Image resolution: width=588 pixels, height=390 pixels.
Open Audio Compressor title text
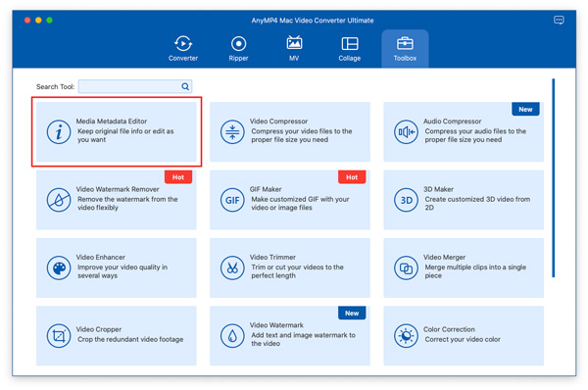click(x=452, y=122)
